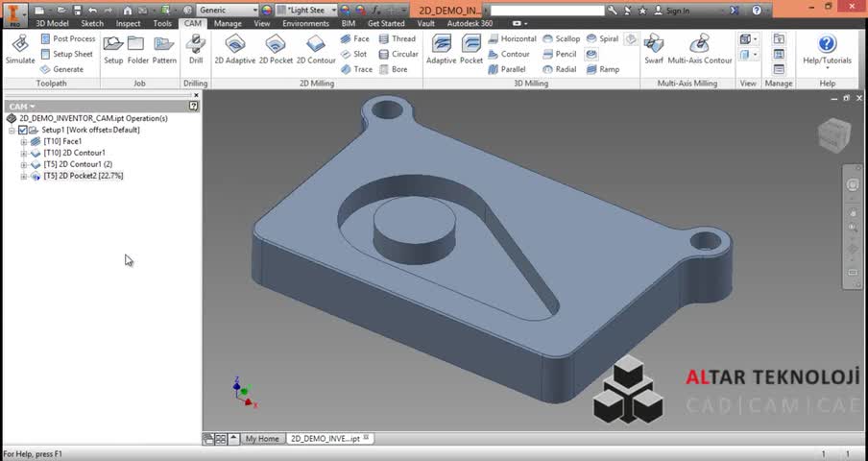Select the Slot milling operation

pos(353,54)
